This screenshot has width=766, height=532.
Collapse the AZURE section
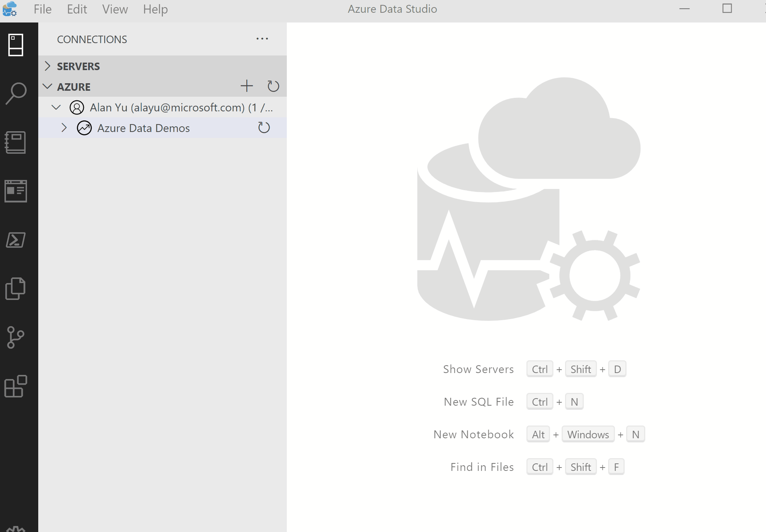(x=47, y=86)
